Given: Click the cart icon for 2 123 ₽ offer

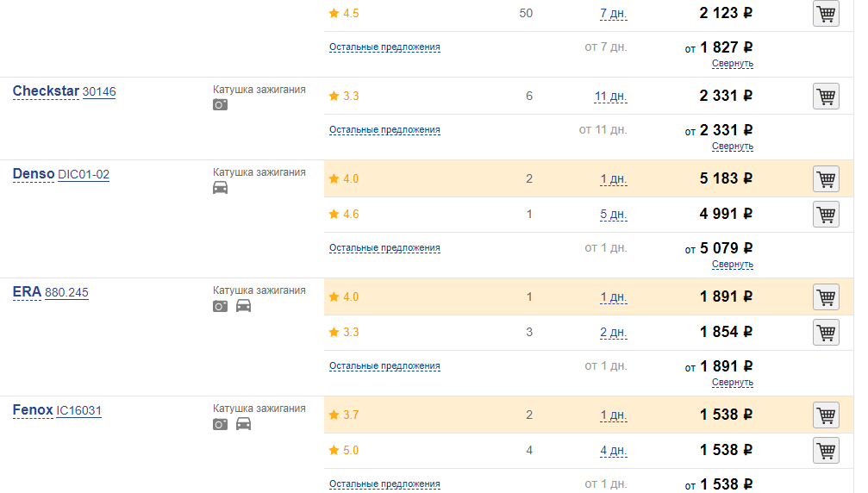Looking at the screenshot, I should (826, 13).
